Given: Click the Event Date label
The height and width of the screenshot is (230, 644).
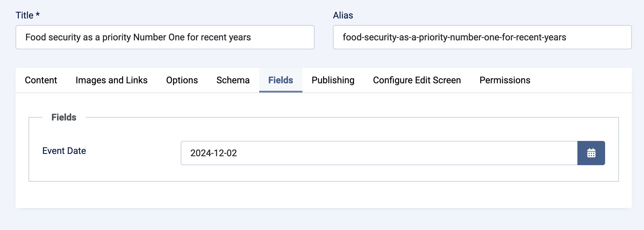Looking at the screenshot, I should [x=64, y=150].
